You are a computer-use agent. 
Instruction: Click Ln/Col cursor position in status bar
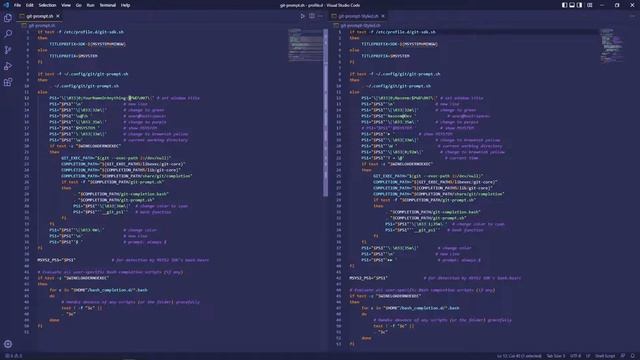coord(519,356)
